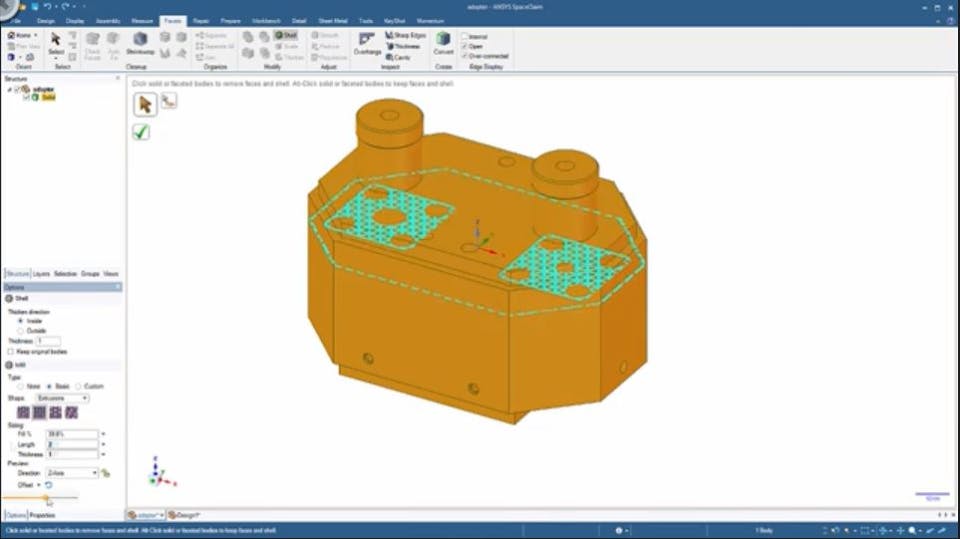
Task: Select None infill type radio
Action: pos(20,386)
